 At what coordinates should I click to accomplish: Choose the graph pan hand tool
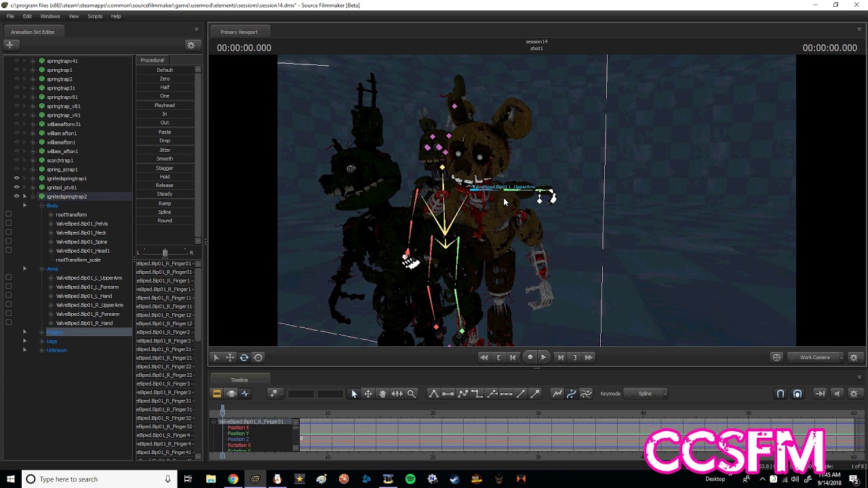coord(382,393)
